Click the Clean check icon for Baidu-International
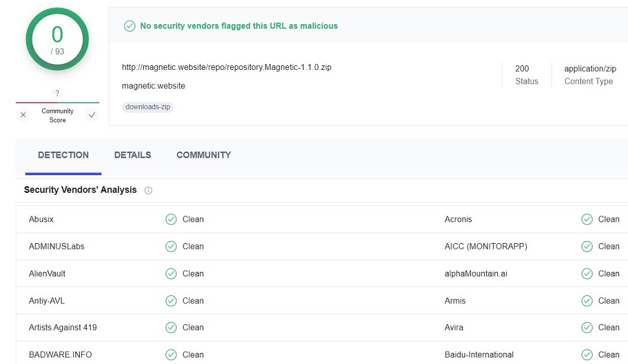The height and width of the screenshot is (364, 628). 587,355
